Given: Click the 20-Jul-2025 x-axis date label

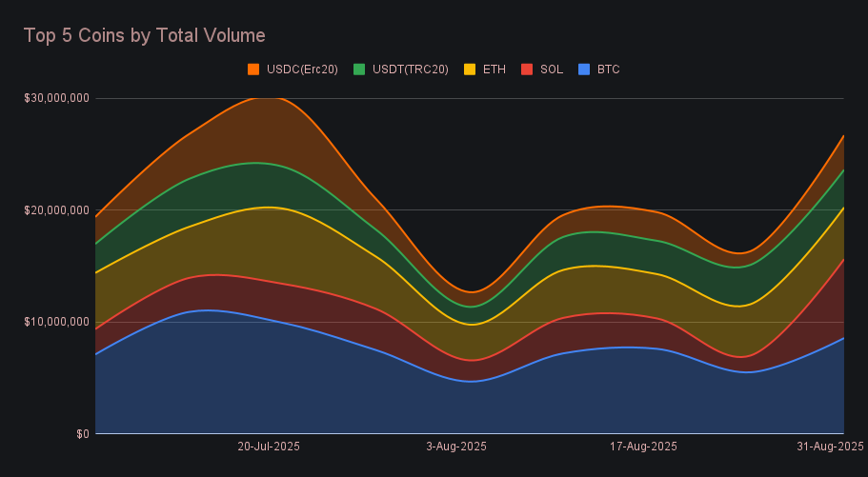Looking at the screenshot, I should [x=269, y=447].
